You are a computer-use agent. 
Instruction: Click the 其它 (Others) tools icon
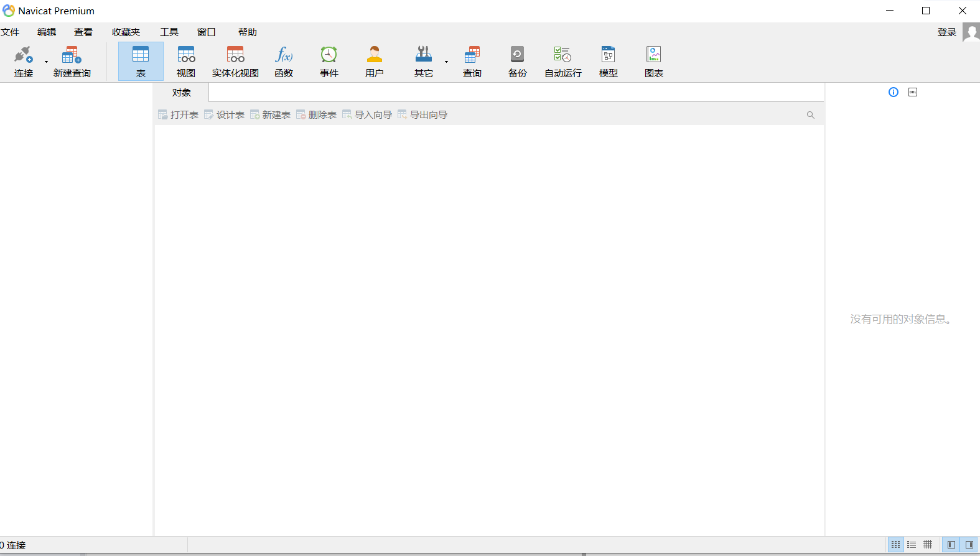coord(424,61)
